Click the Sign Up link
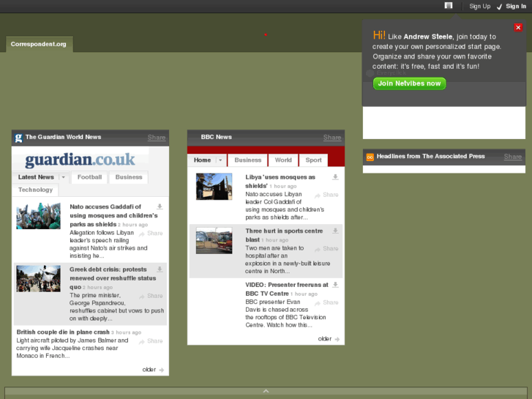The height and width of the screenshot is (399, 532). click(x=480, y=7)
